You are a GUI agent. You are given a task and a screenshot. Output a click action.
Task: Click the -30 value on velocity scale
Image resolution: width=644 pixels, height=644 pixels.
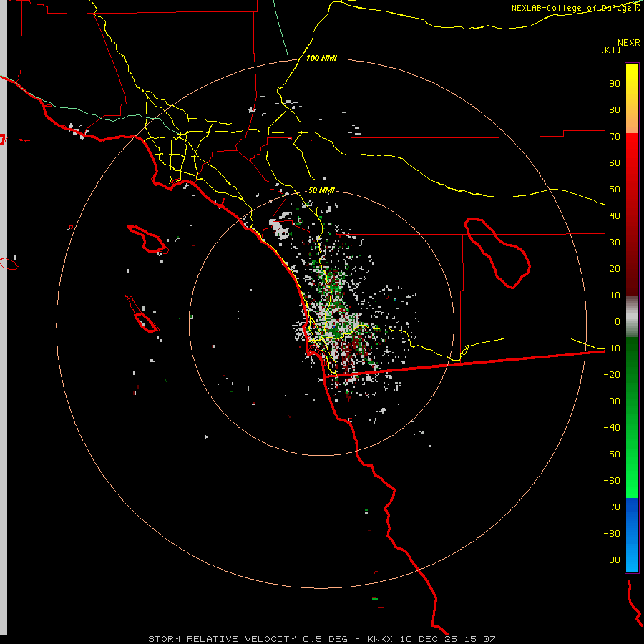pos(612,401)
